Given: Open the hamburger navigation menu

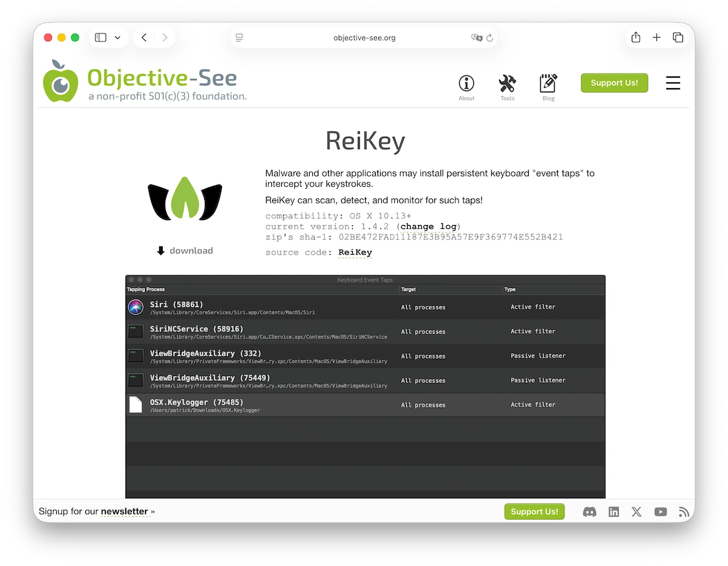Looking at the screenshot, I should 673,83.
